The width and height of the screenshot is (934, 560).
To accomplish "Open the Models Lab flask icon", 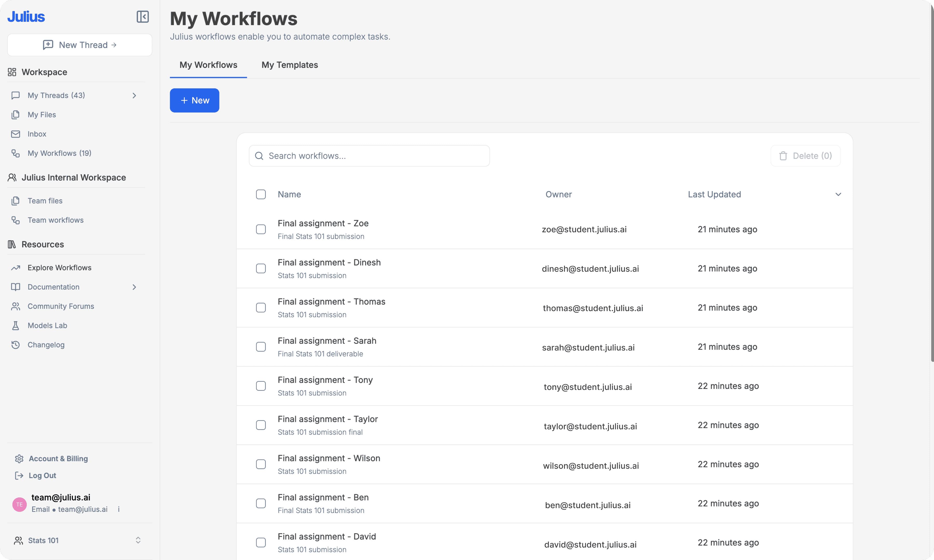I will click(16, 325).
